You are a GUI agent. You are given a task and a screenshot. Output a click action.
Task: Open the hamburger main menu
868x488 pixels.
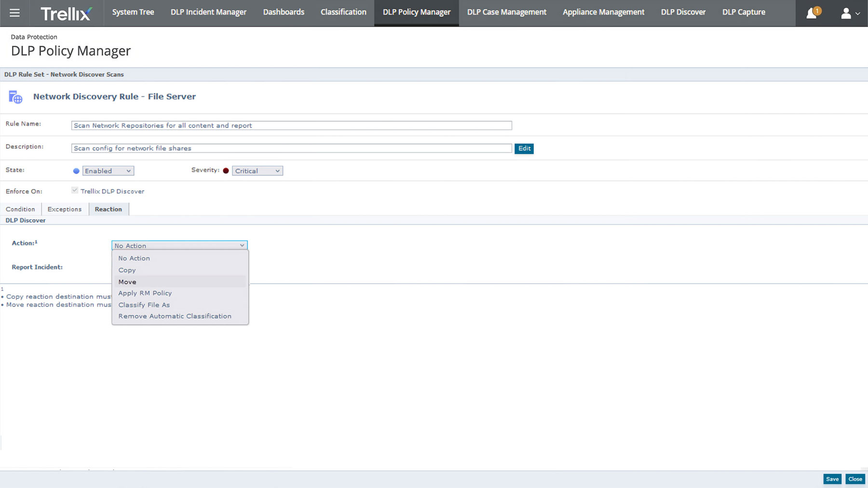pyautogui.click(x=14, y=13)
